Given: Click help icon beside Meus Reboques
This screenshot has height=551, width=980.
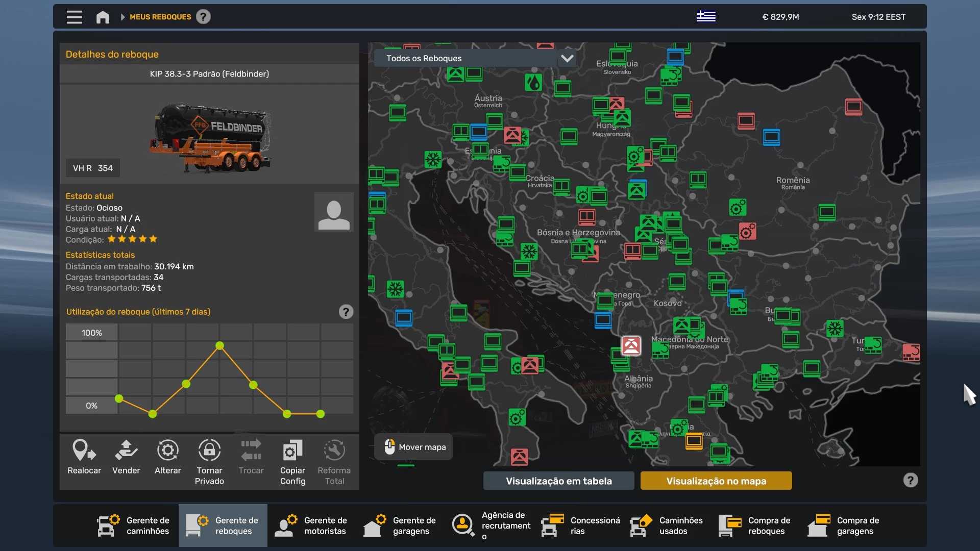Looking at the screenshot, I should click(x=203, y=17).
